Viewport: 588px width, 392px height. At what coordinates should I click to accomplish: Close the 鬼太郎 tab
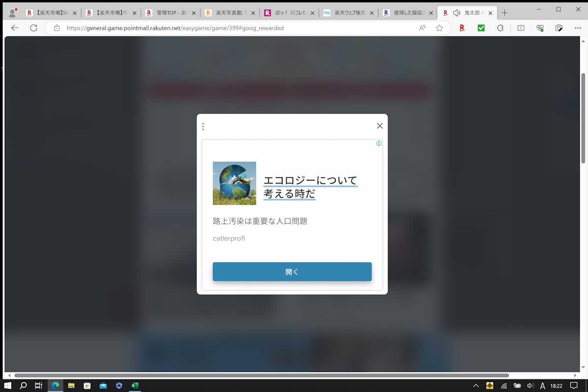[490, 13]
